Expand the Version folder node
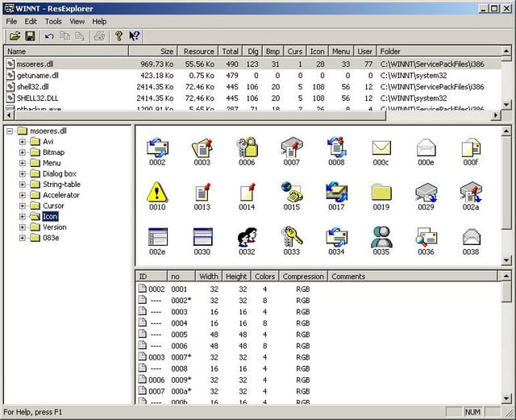Viewport: 516px width, 420px height. [22, 227]
